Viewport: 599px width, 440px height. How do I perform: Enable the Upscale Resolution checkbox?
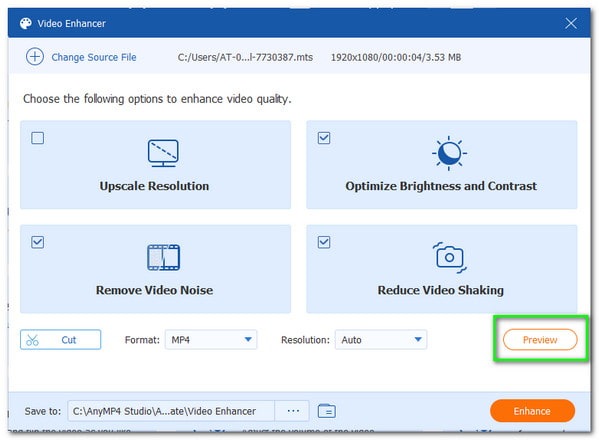pos(37,138)
